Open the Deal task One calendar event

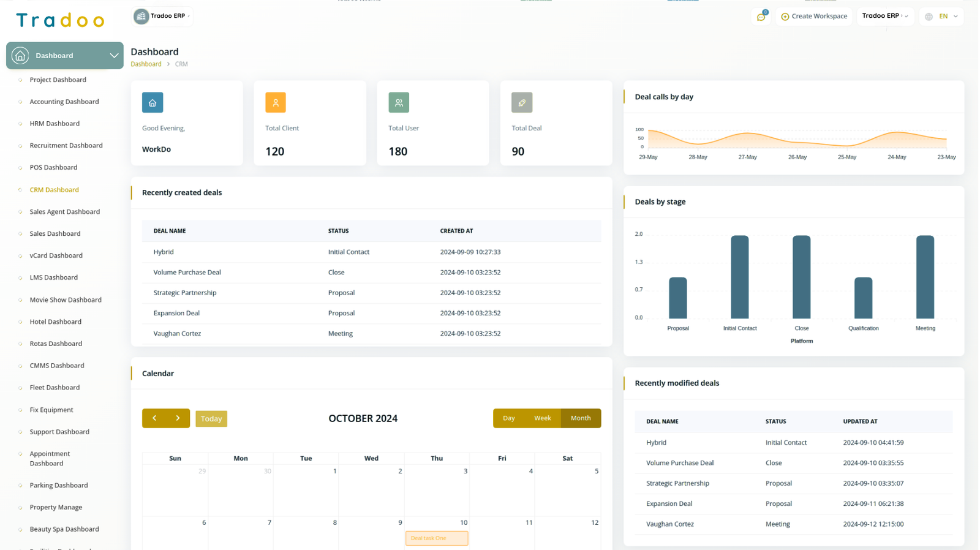436,538
